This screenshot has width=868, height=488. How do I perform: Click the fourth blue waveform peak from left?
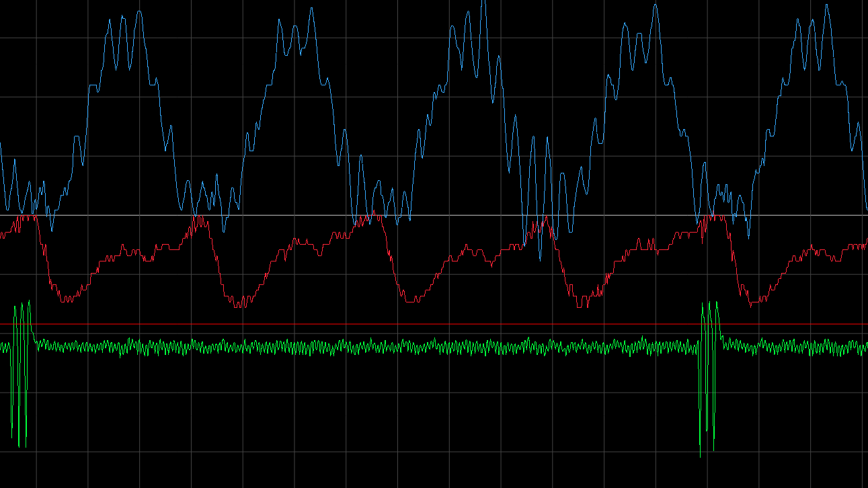pos(656,4)
